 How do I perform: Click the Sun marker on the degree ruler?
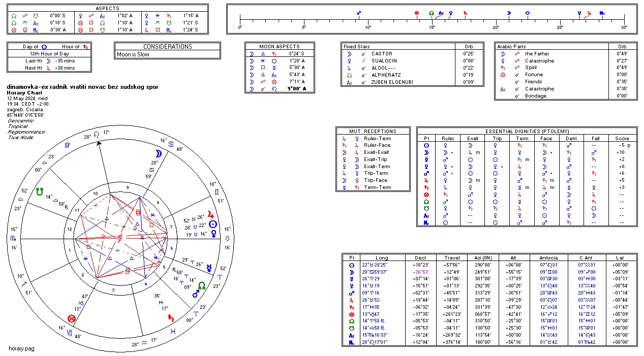click(x=527, y=13)
